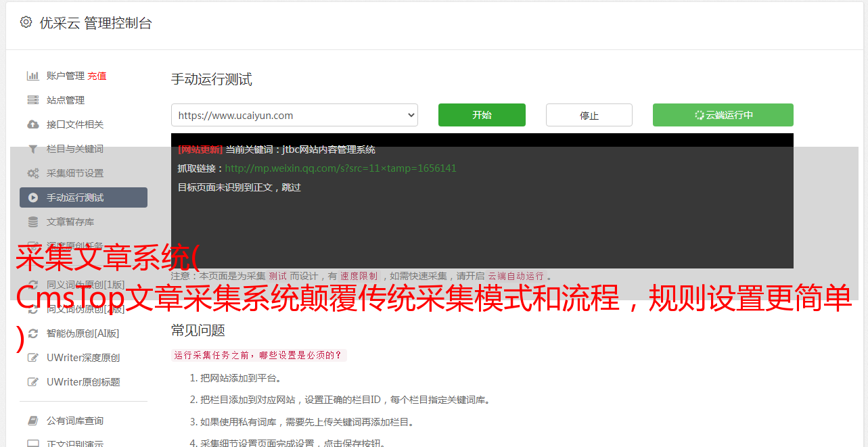868x447 pixels.
Task: Open UWriter原创标题 menu item
Action: tap(83, 382)
